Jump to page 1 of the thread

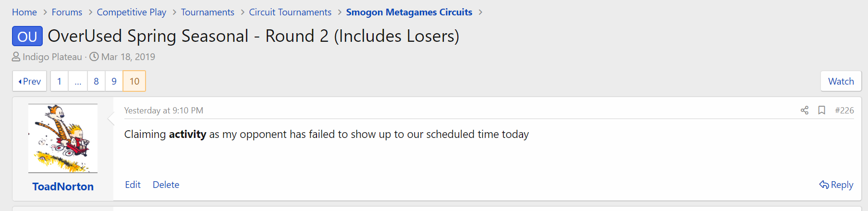point(59,81)
